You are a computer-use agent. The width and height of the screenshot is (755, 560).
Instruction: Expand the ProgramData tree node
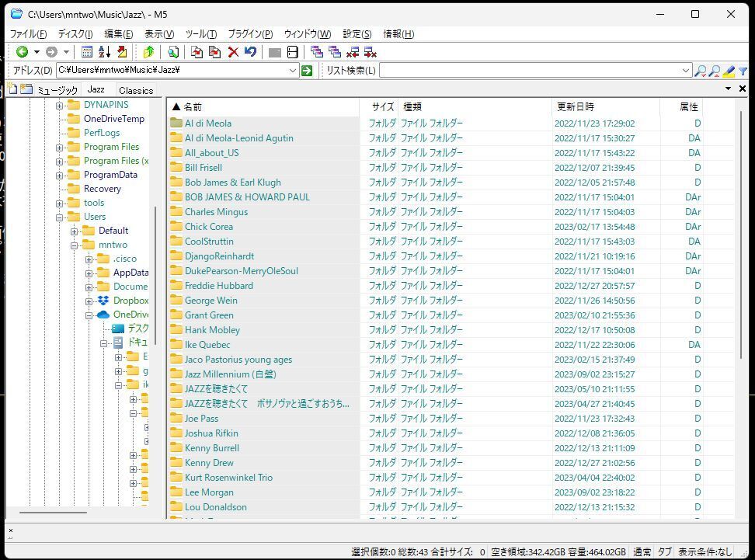click(x=59, y=176)
